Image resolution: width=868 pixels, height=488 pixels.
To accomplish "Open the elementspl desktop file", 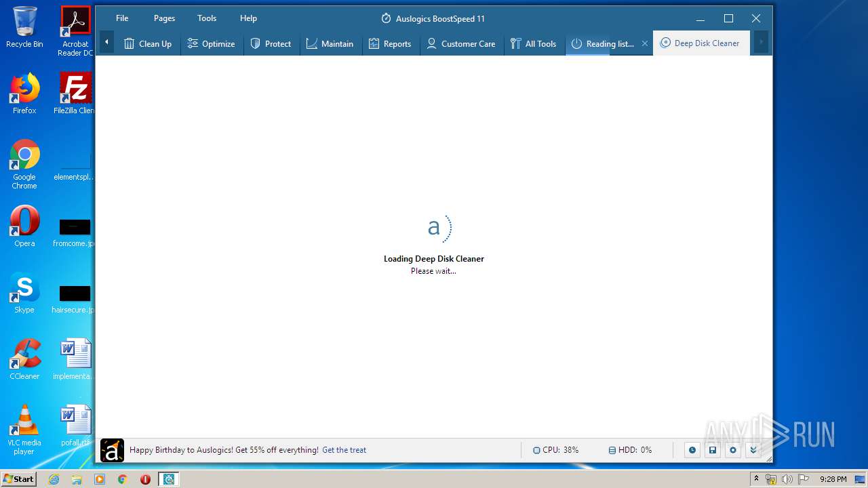I will click(75, 166).
